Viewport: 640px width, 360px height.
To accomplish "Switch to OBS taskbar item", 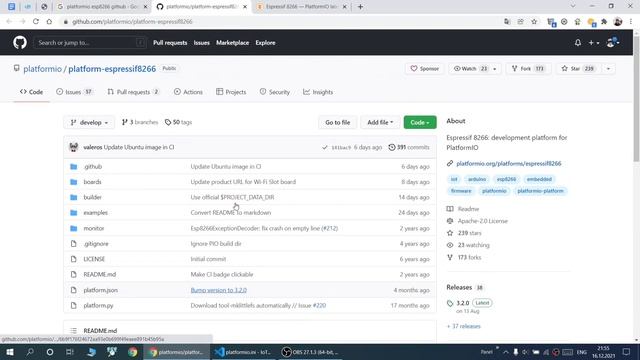I will pos(311,352).
